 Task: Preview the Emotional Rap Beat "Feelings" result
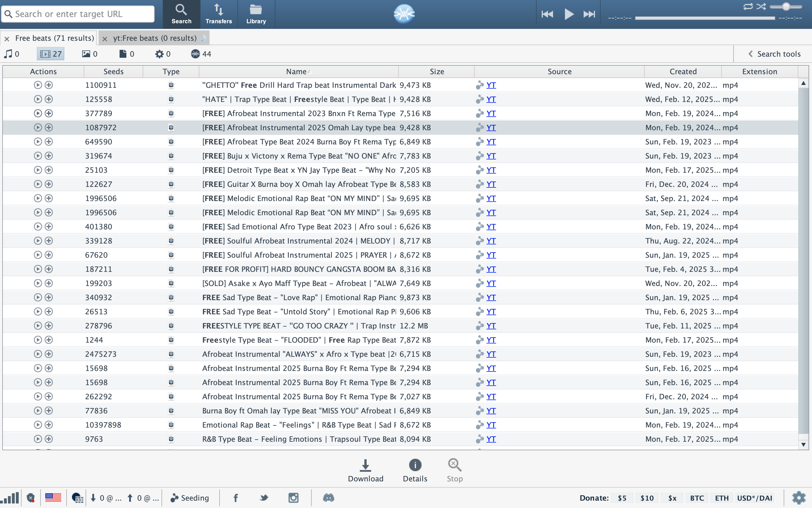(x=38, y=425)
